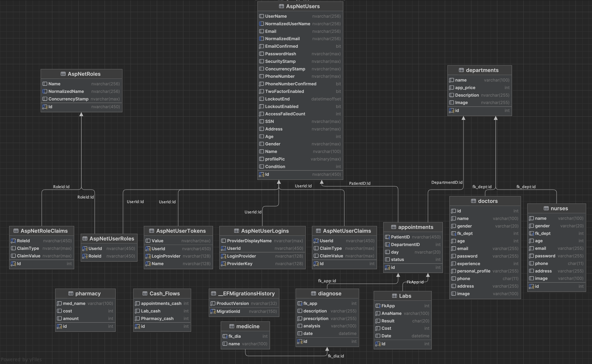Click the foreign key icon beside appointments PatientID
Viewport: 592px width, 364px height.
tap(387, 237)
